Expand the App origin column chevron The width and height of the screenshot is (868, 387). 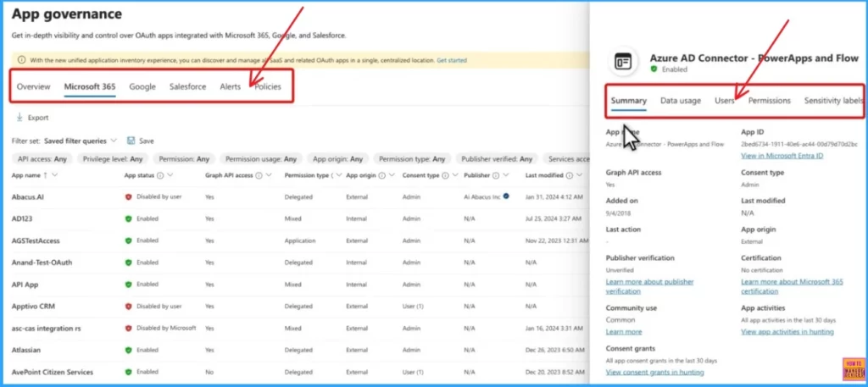392,175
